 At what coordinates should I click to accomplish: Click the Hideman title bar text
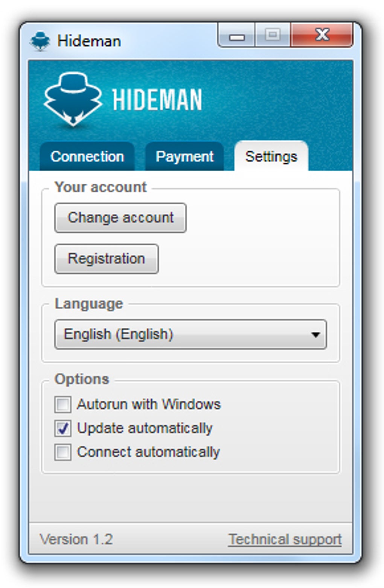pyautogui.click(x=89, y=41)
